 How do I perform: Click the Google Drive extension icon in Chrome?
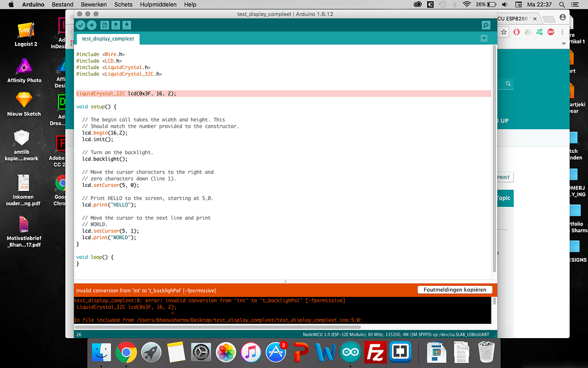tap(528, 32)
